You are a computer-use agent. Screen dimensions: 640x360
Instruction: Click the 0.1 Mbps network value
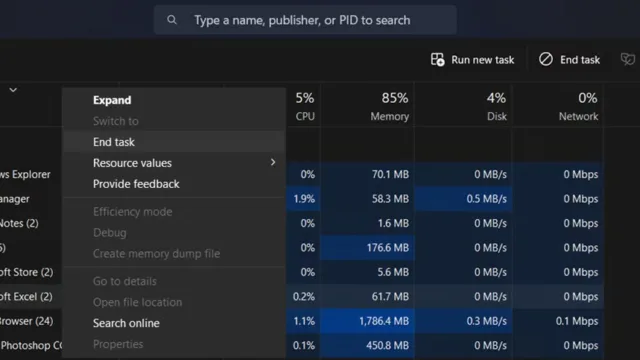pyautogui.click(x=577, y=321)
